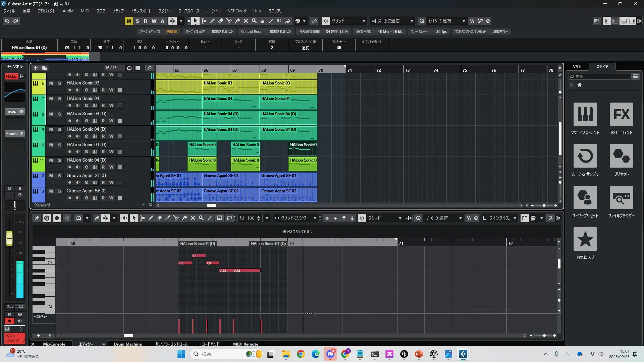
Task: Open Loops & Samples media tile
Action: point(585,156)
